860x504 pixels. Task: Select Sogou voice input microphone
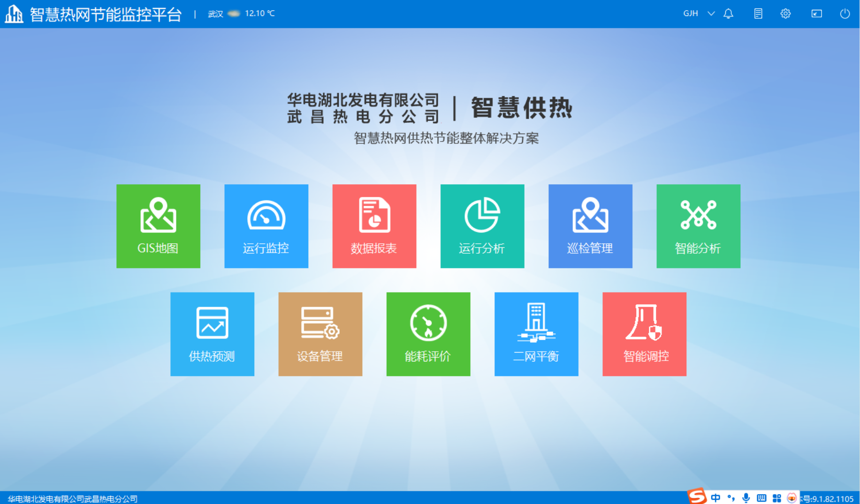[746, 498]
